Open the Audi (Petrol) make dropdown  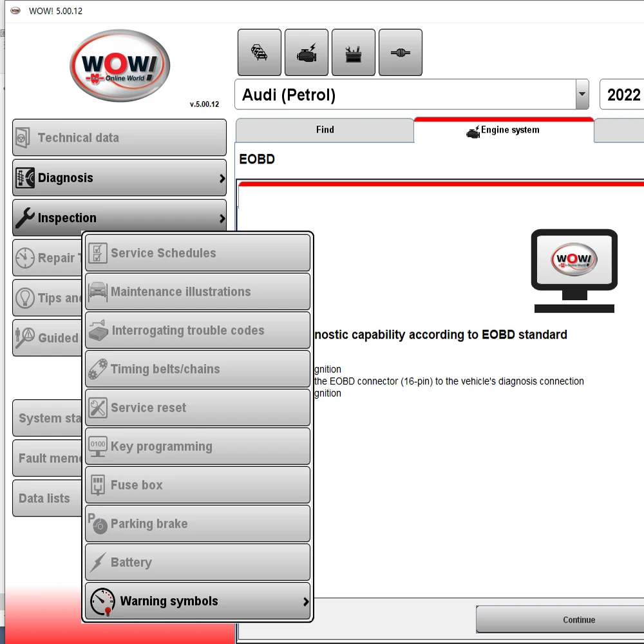(412, 95)
